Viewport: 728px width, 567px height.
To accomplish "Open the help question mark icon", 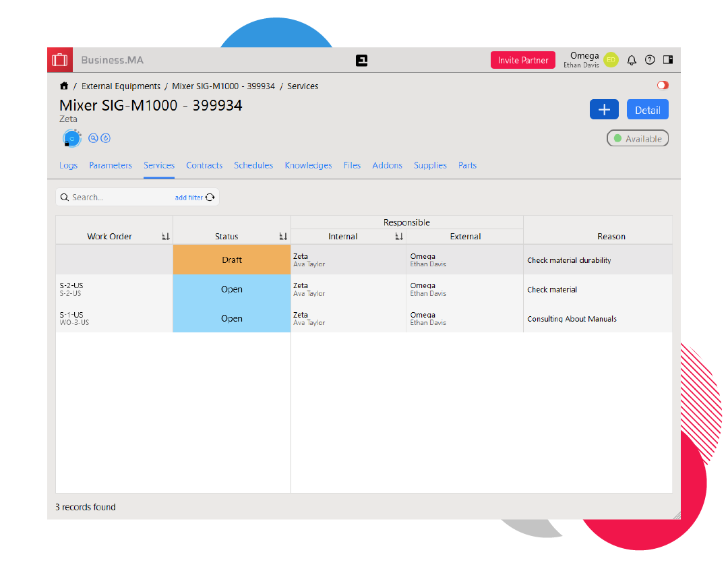I will coord(650,60).
